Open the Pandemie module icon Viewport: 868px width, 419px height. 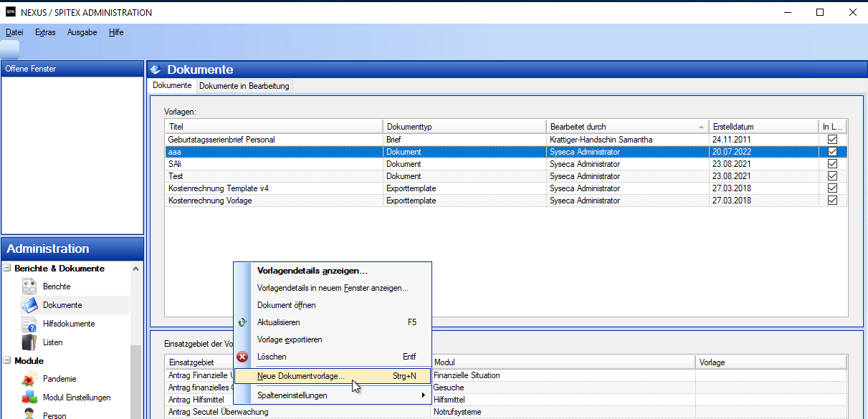tap(29, 379)
